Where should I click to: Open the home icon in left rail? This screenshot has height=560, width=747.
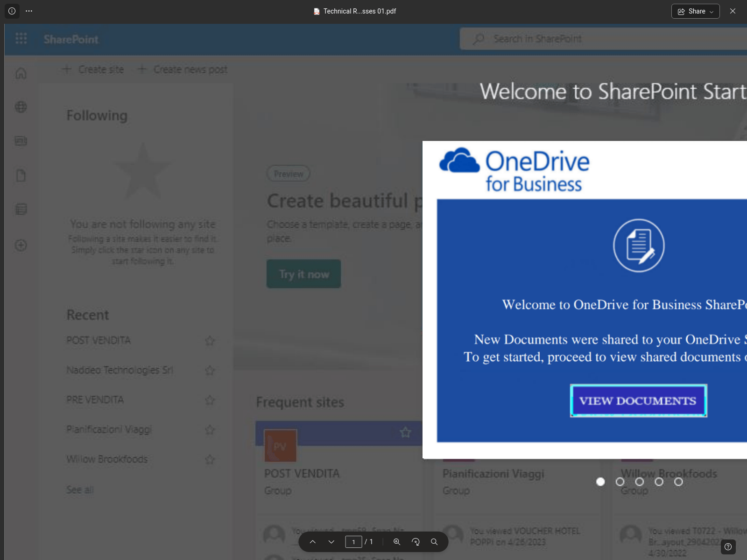(21, 73)
